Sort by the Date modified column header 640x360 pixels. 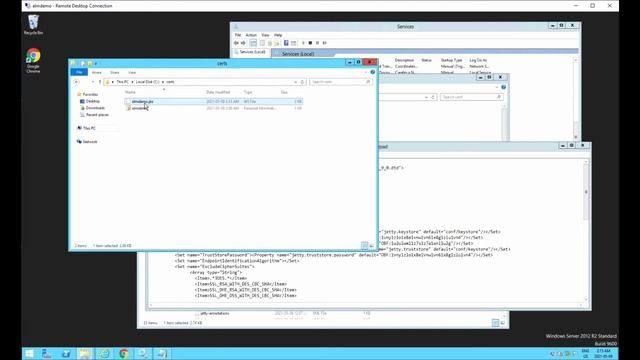click(218, 92)
